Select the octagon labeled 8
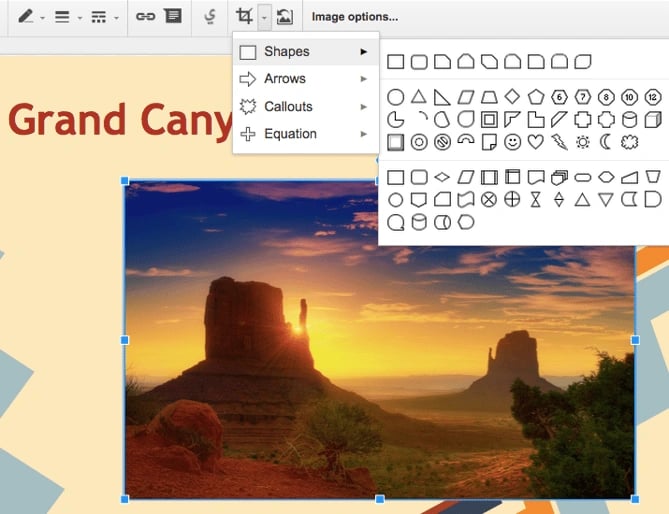The image size is (669, 514). [x=605, y=97]
